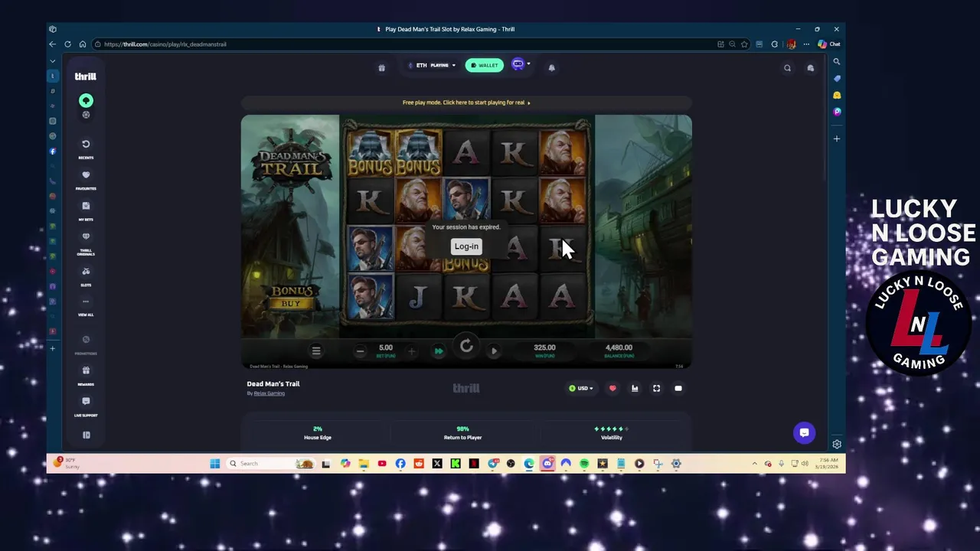
Task: Switch the game to fullscreen
Action: (656, 389)
